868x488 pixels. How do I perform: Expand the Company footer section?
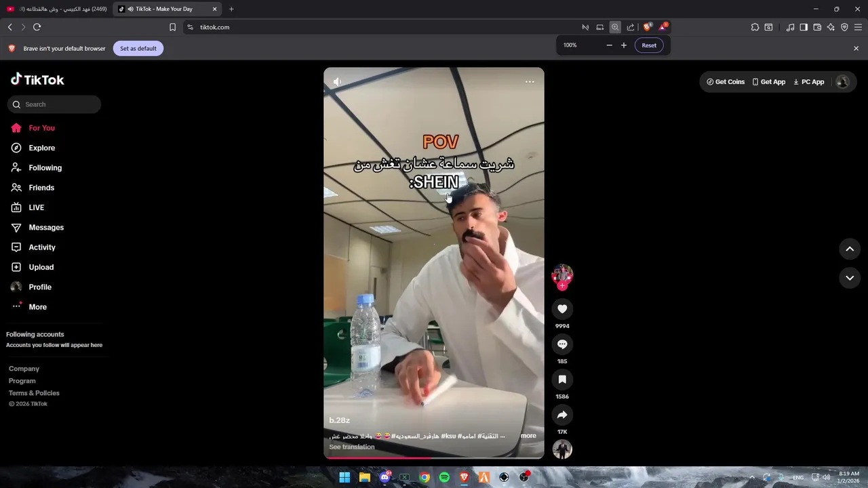24,369
